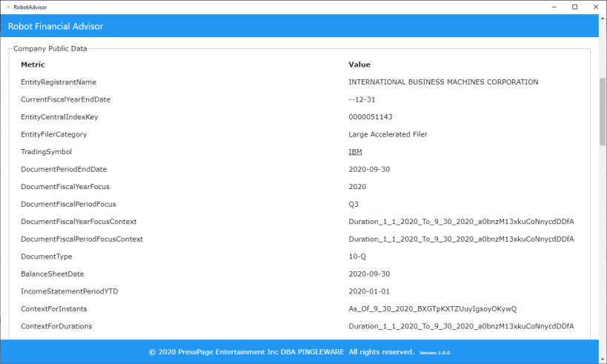Select the DocumentFiscalYearFocusContext duration value

tap(461, 222)
